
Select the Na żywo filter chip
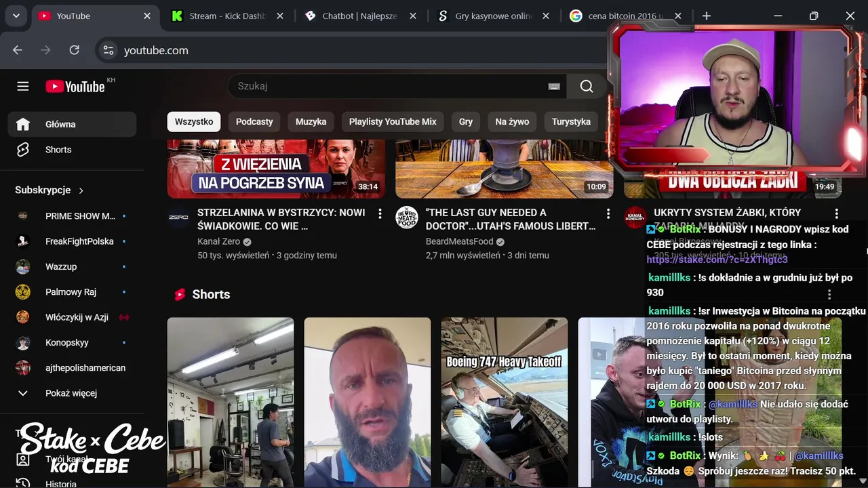512,121
